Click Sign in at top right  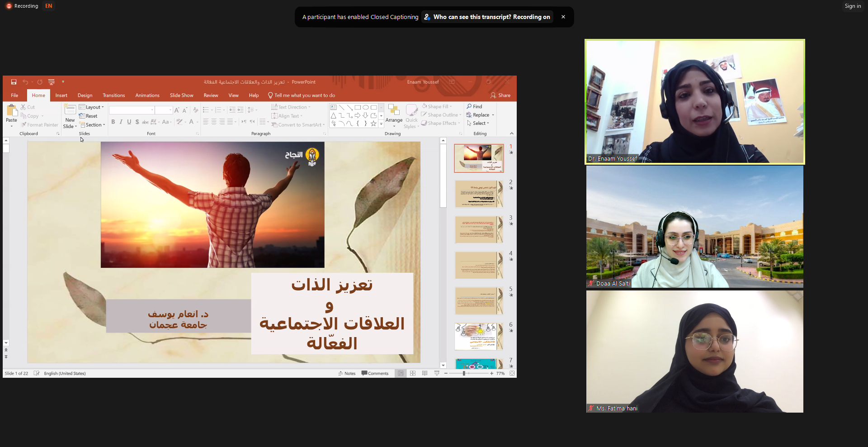click(852, 6)
